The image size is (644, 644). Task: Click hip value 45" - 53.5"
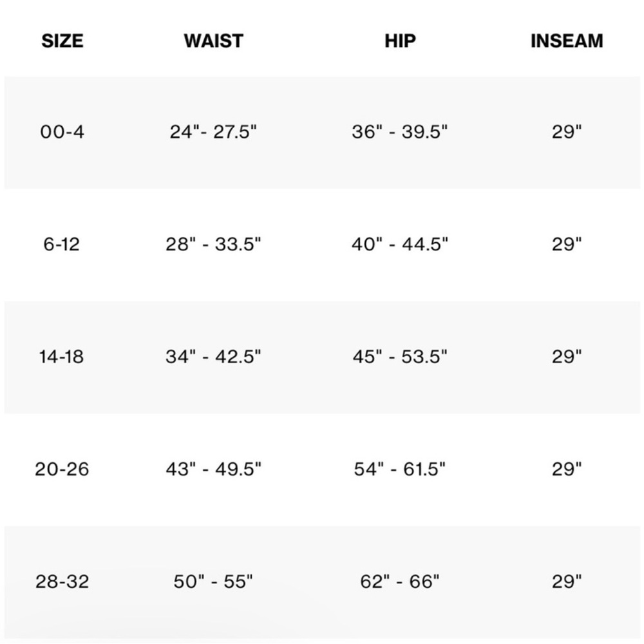[399, 357]
